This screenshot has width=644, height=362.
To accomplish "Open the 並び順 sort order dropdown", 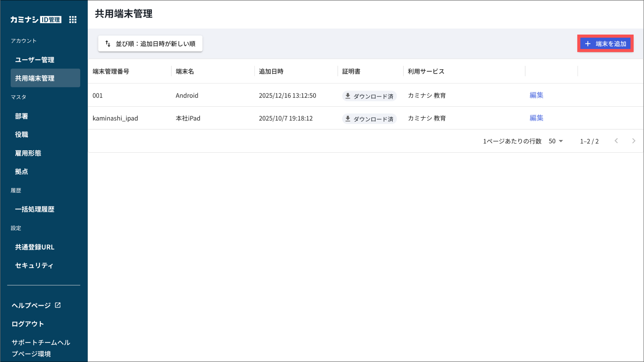I will pos(150,44).
